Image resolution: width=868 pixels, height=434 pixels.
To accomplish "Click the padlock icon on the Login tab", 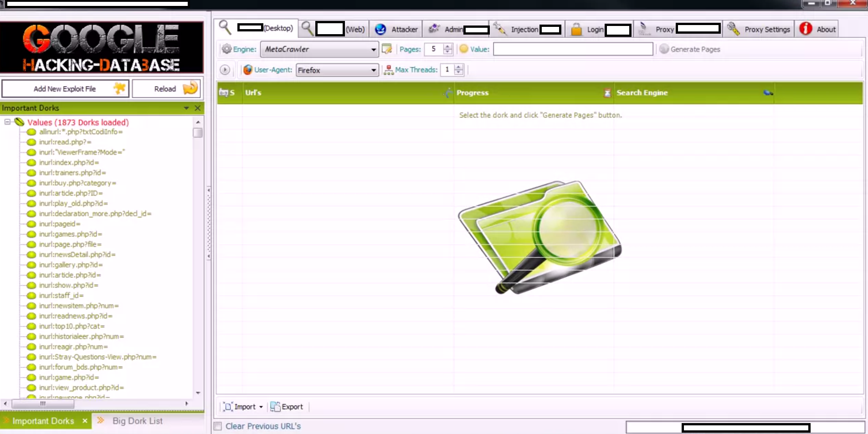I will (576, 29).
